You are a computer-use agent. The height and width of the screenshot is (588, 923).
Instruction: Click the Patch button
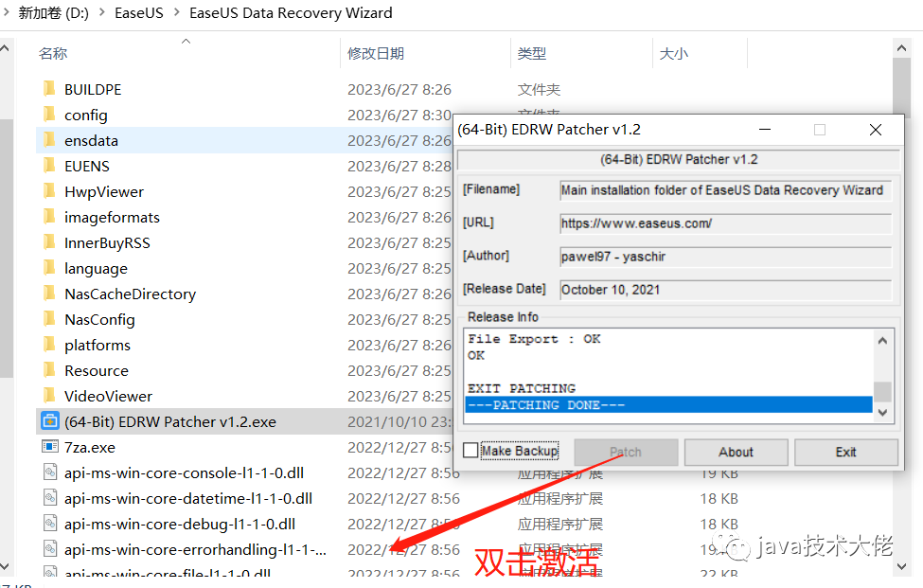pyautogui.click(x=626, y=452)
